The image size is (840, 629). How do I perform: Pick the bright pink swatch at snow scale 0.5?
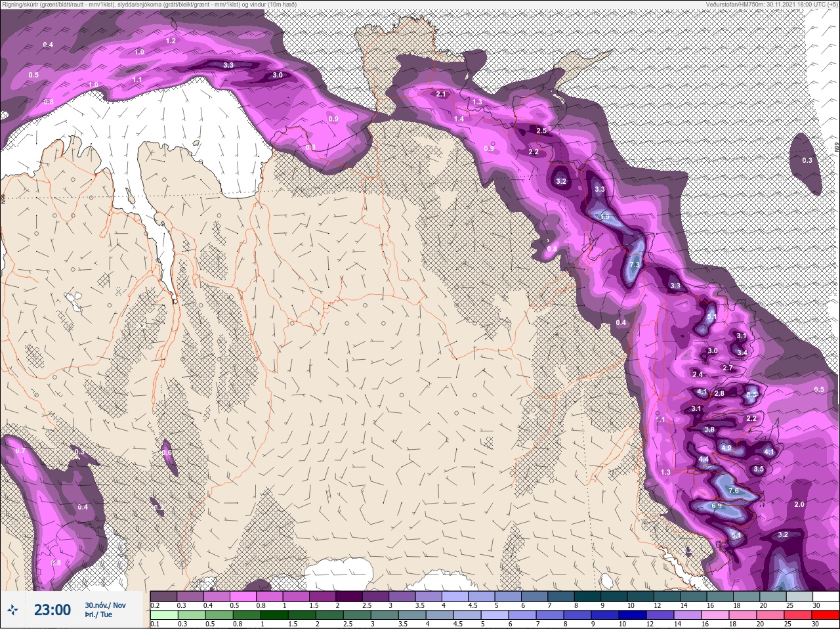click(243, 597)
